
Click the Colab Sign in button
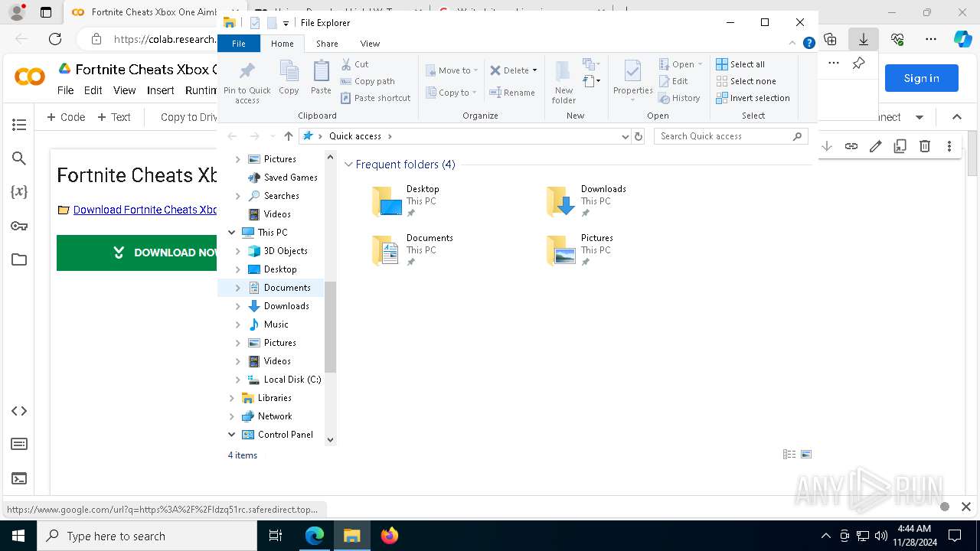coord(921,78)
